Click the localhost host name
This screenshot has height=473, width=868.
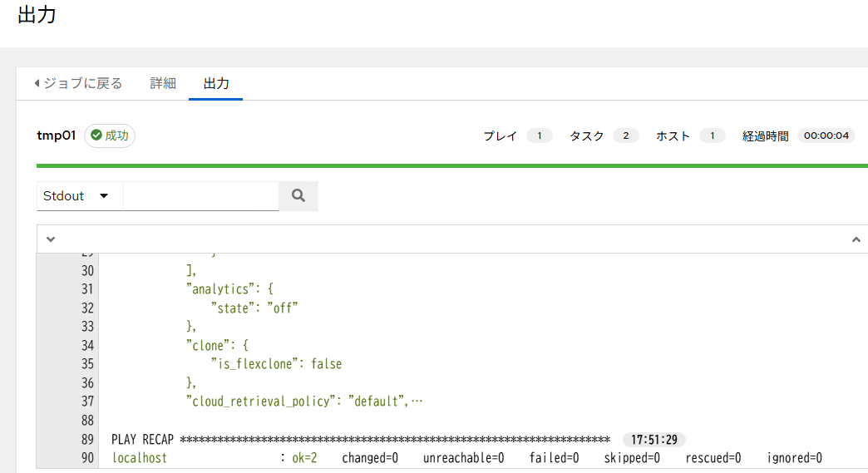point(140,458)
